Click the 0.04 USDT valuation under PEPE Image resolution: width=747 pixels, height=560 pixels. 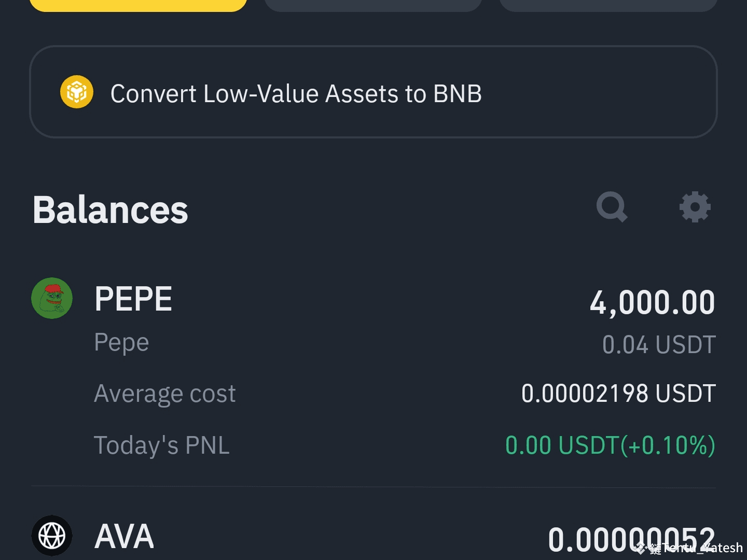(659, 344)
